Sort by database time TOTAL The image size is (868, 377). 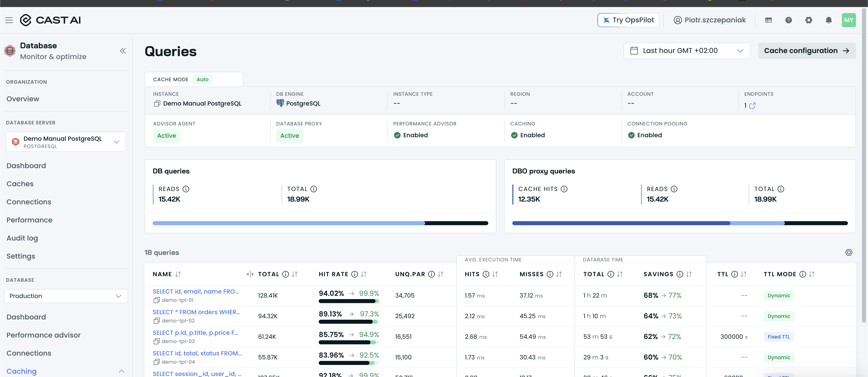(x=620, y=274)
